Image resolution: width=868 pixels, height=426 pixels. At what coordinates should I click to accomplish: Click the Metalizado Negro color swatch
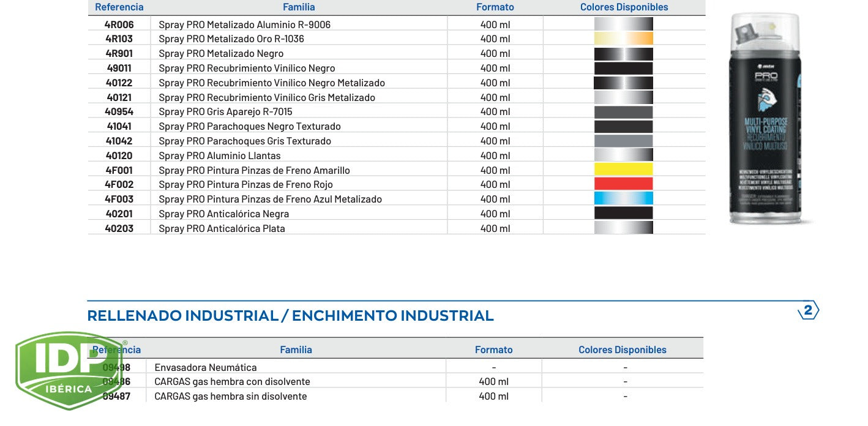623,53
